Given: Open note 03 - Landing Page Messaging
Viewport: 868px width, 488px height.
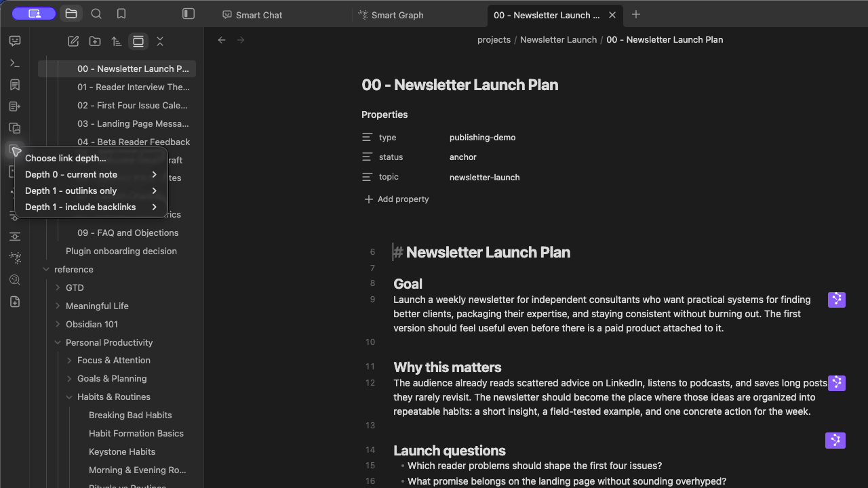Looking at the screenshot, I should coord(133,123).
